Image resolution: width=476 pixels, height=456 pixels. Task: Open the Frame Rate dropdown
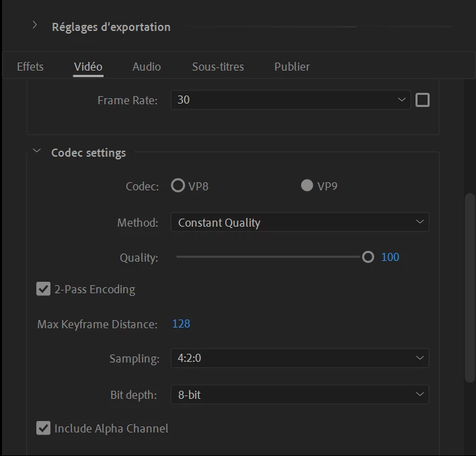pos(290,100)
